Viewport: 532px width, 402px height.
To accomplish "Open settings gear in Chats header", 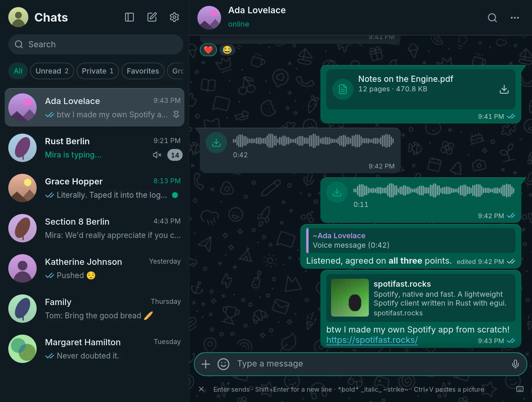I will pos(174,17).
